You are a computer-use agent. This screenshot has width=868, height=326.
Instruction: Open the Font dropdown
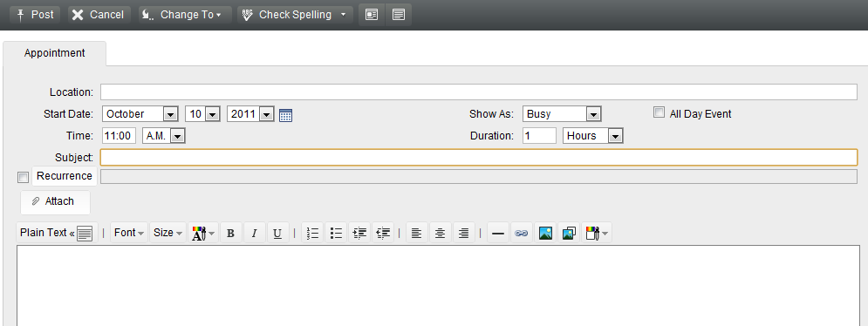click(x=129, y=233)
